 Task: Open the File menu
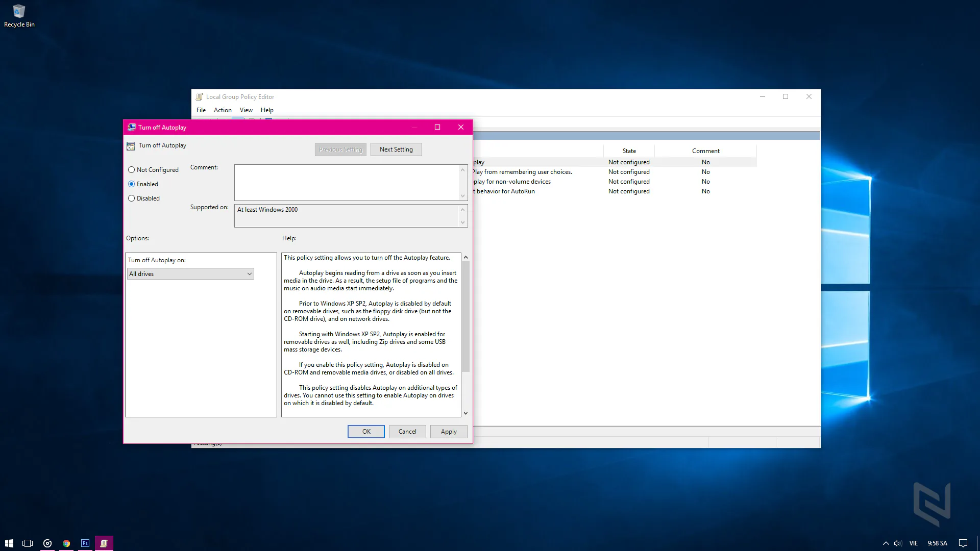click(201, 110)
